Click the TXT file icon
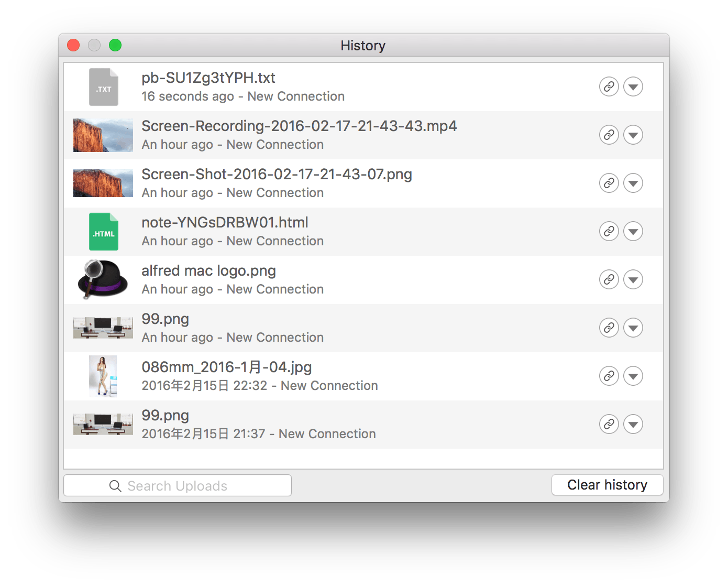Image resolution: width=728 pixels, height=586 pixels. (103, 87)
